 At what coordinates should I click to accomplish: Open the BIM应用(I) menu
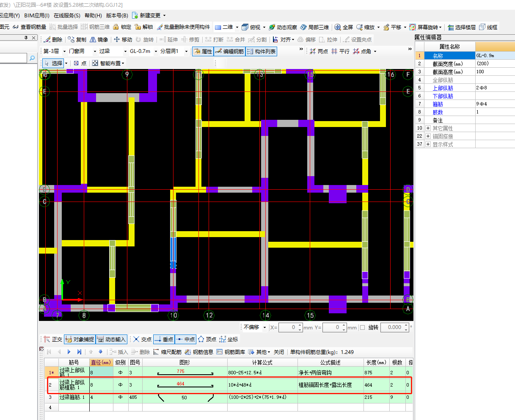[x=37, y=15]
